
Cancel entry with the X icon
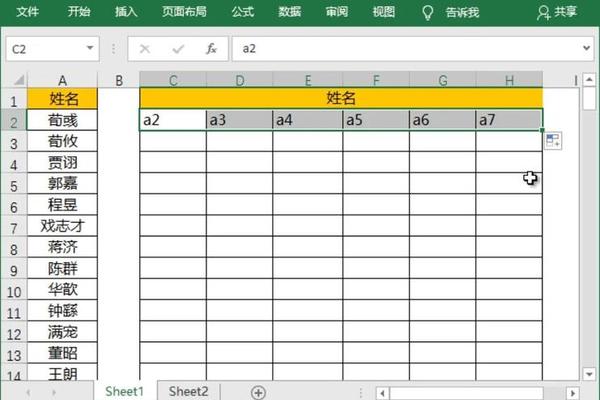(145, 49)
